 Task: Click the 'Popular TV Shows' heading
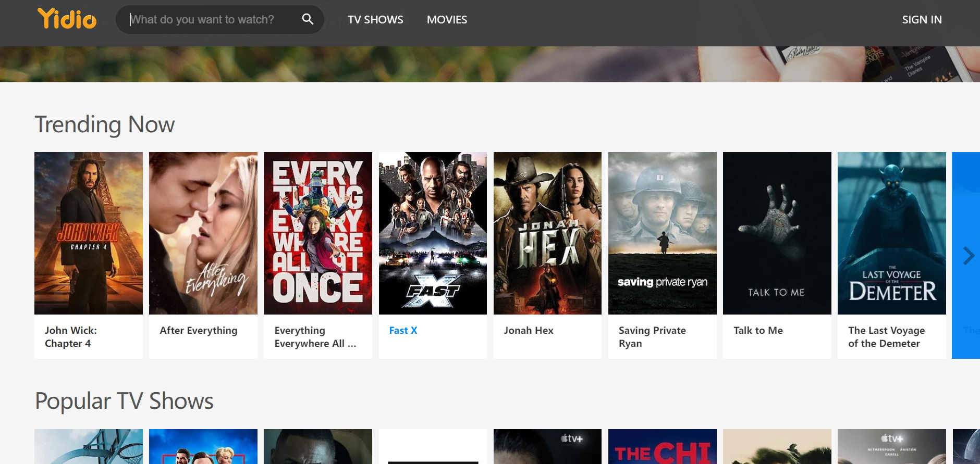124,402
